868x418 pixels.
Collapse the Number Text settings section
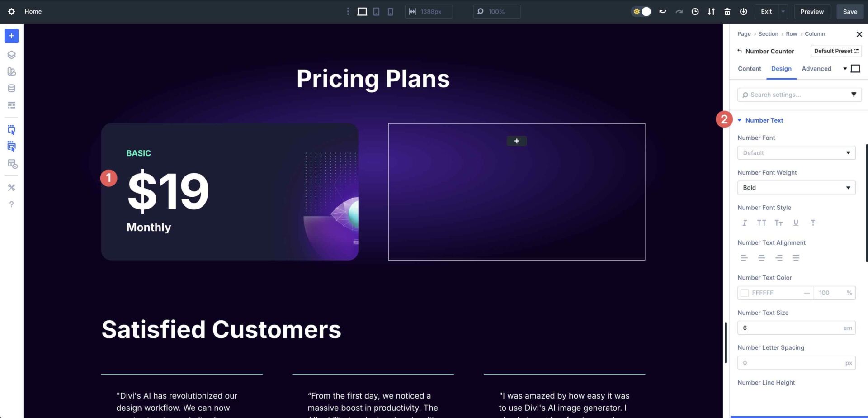pyautogui.click(x=740, y=120)
